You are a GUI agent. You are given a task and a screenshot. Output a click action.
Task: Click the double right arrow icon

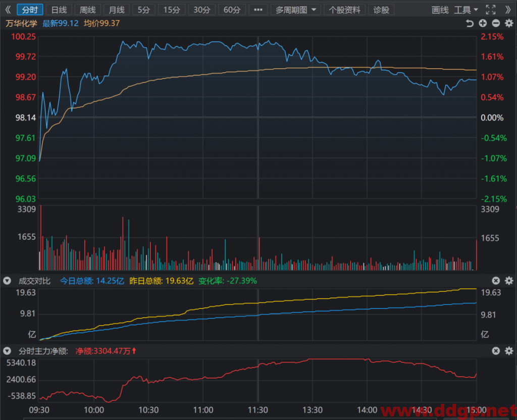pyautogui.click(x=508, y=10)
